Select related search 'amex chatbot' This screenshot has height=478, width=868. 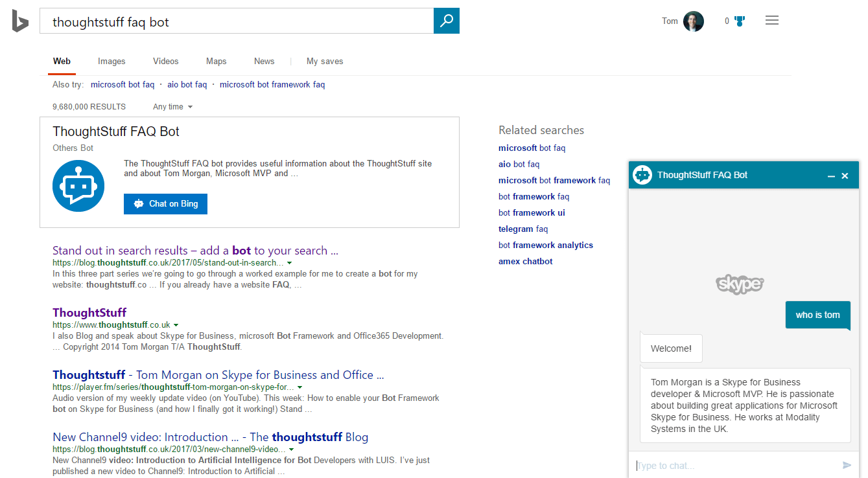click(526, 262)
